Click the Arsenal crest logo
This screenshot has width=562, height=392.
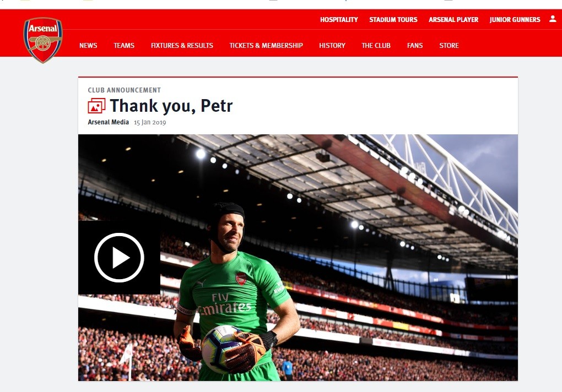coord(43,40)
